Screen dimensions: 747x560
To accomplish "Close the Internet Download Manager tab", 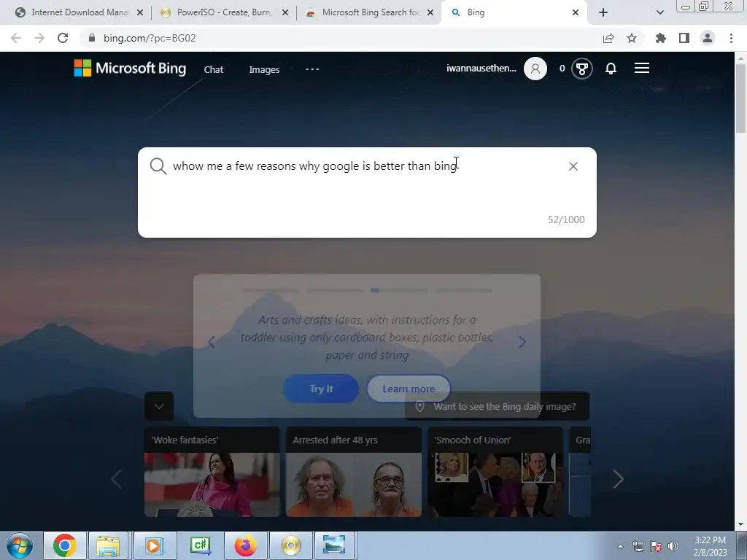I will pos(140,12).
